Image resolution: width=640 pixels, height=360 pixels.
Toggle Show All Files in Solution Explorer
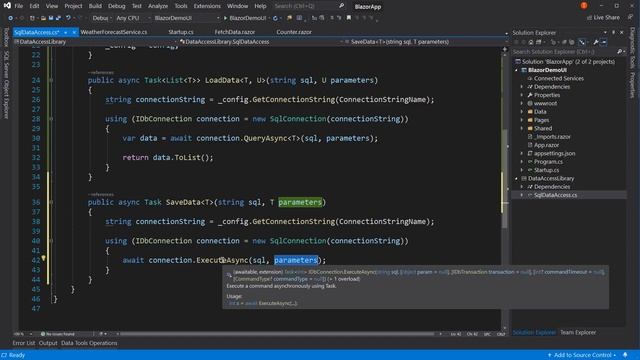click(571, 42)
